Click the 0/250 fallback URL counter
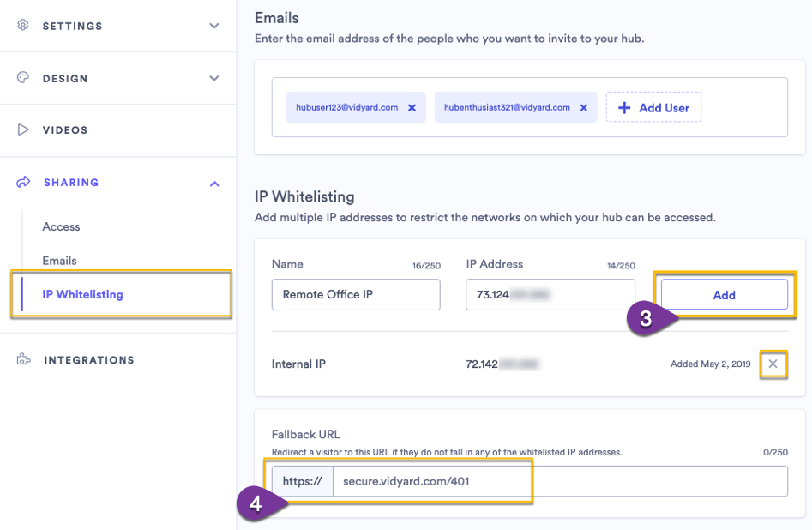This screenshot has width=812, height=530. tap(775, 452)
